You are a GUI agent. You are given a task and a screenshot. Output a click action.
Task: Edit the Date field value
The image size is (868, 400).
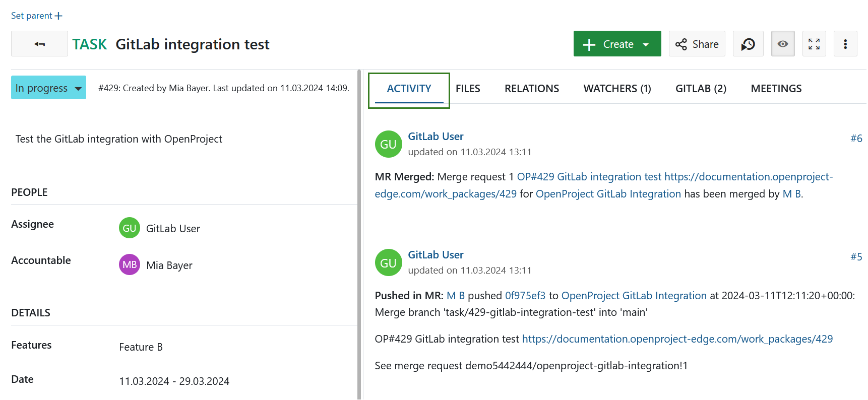[174, 381]
